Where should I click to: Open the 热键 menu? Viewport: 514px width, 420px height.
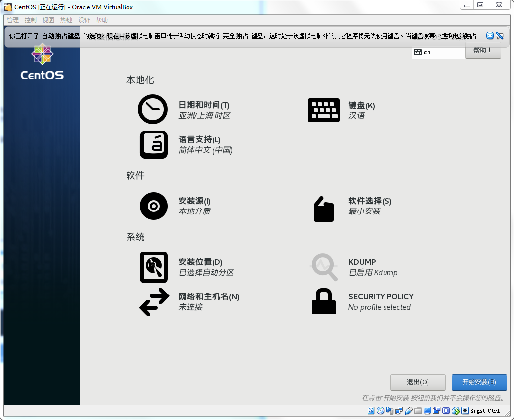click(x=66, y=20)
